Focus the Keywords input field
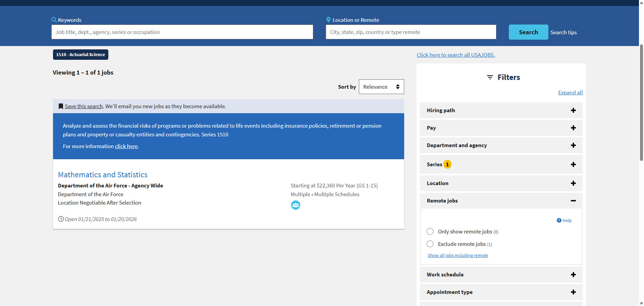644x306 pixels. click(182, 32)
